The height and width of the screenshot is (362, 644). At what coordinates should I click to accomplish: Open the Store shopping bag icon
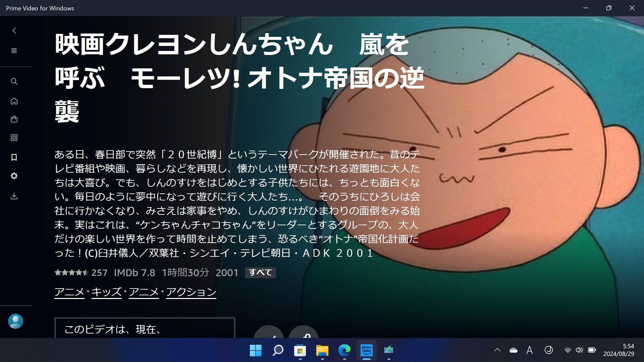tap(14, 119)
